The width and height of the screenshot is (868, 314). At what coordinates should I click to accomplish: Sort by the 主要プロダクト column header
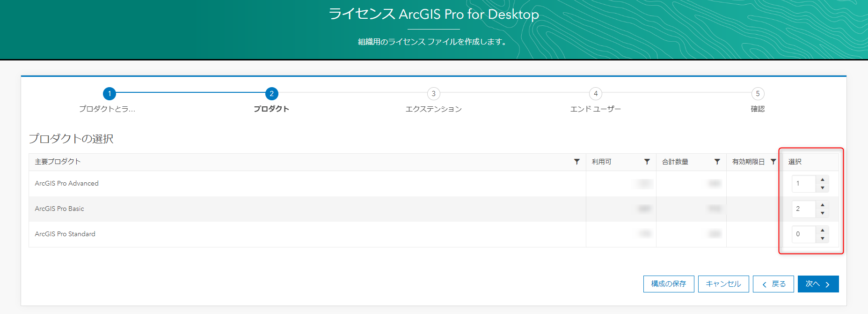pos(58,162)
